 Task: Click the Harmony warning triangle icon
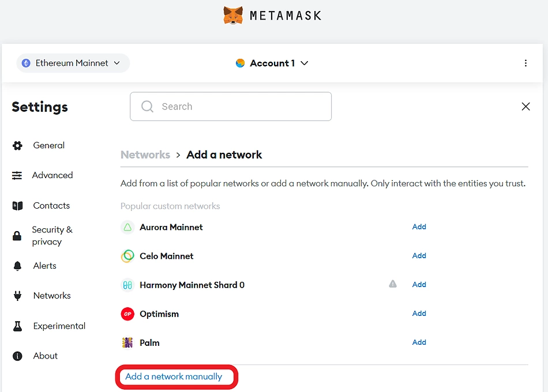pyautogui.click(x=393, y=284)
